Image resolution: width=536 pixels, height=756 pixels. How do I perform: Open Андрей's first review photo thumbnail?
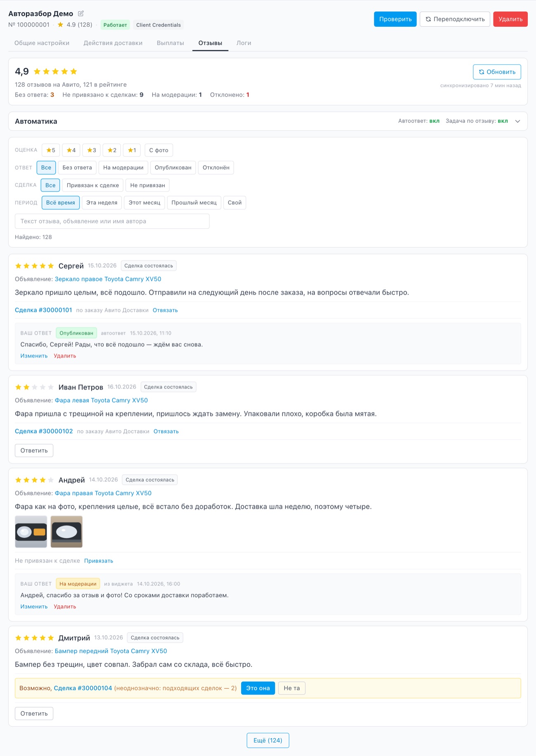31,532
